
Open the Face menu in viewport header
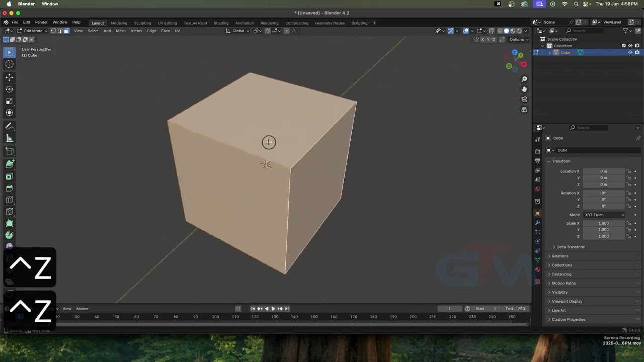(x=165, y=31)
